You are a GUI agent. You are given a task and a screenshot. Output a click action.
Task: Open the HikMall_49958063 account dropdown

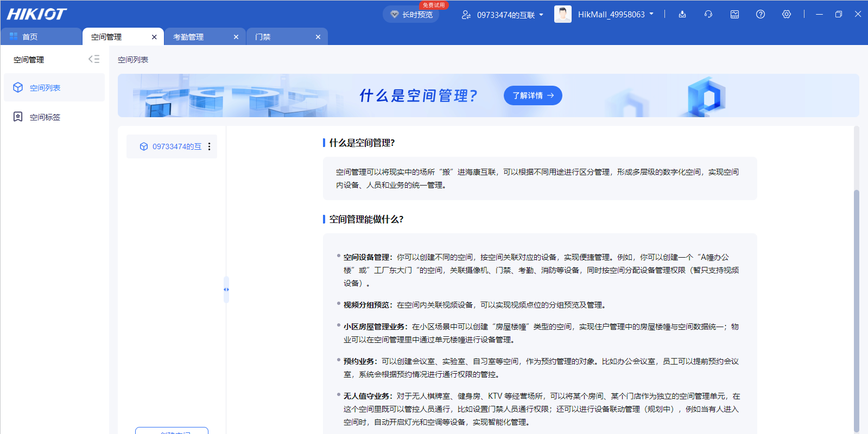[x=616, y=15]
